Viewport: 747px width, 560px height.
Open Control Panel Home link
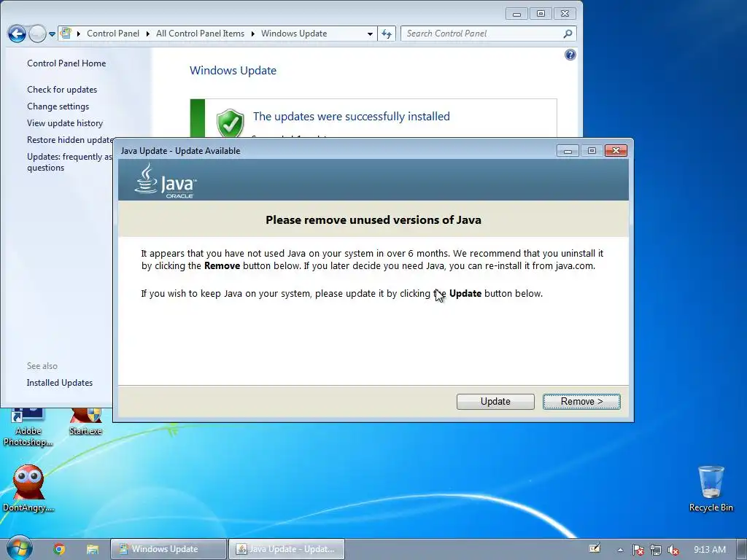(66, 63)
